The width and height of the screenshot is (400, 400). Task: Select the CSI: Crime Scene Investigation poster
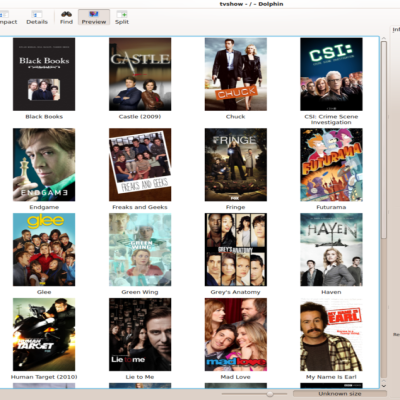tap(331, 74)
